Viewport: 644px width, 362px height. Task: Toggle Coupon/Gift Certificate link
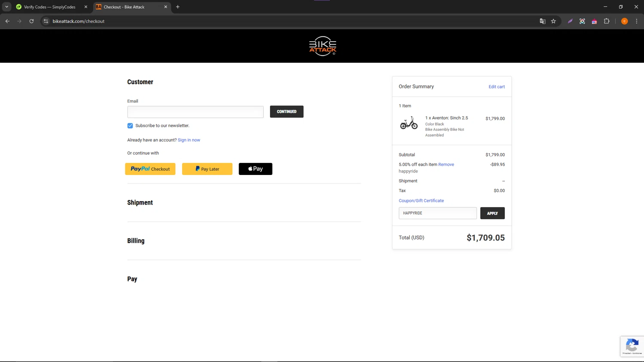pos(421,201)
